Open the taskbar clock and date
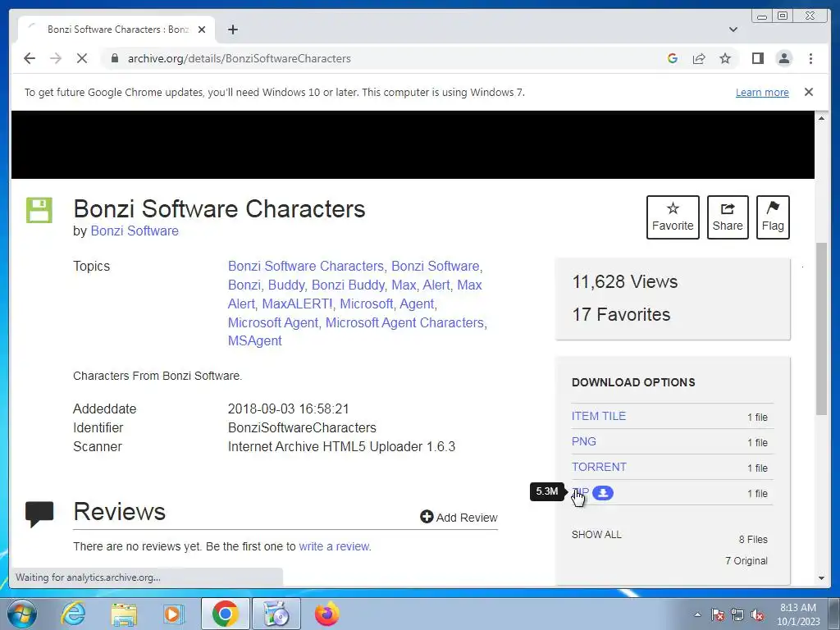The width and height of the screenshot is (840, 630). pyautogui.click(x=797, y=614)
